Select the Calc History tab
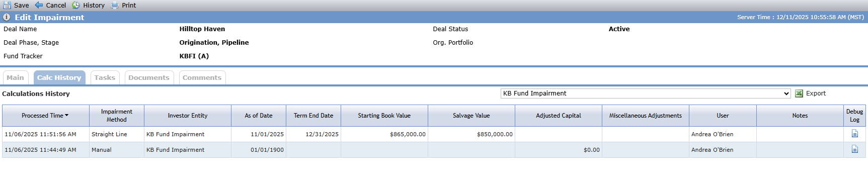The width and height of the screenshot is (868, 192). tap(59, 77)
